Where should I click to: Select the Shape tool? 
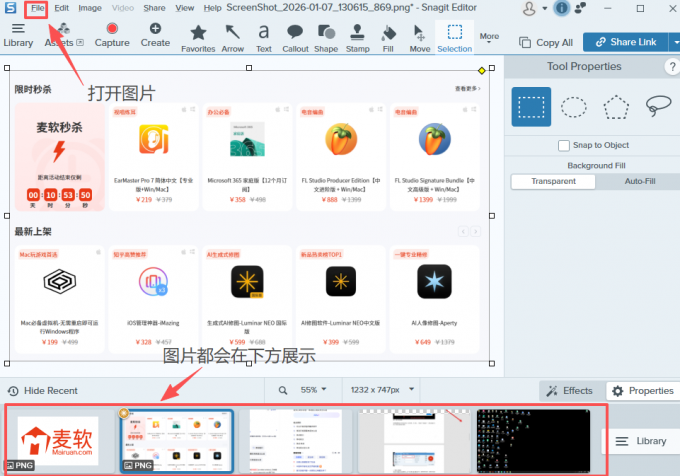(326, 39)
